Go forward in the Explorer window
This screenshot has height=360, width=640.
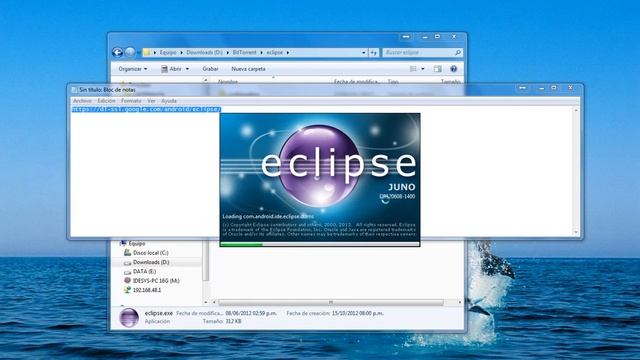[x=130, y=52]
